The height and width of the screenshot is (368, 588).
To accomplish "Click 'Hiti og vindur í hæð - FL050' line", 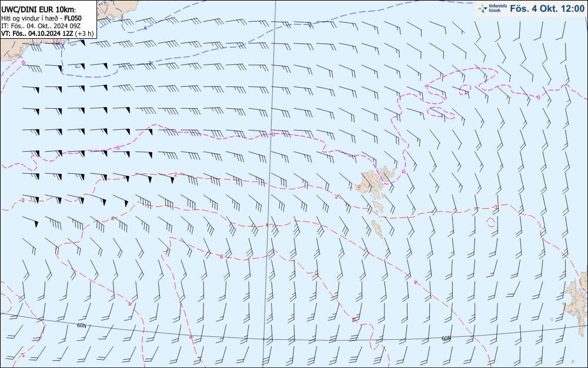I will (x=41, y=18).
